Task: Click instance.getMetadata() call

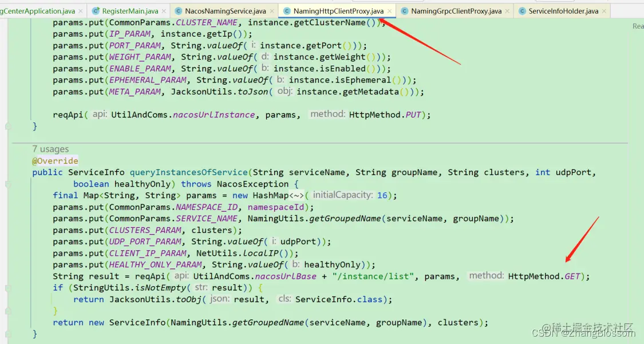Action: [x=353, y=92]
